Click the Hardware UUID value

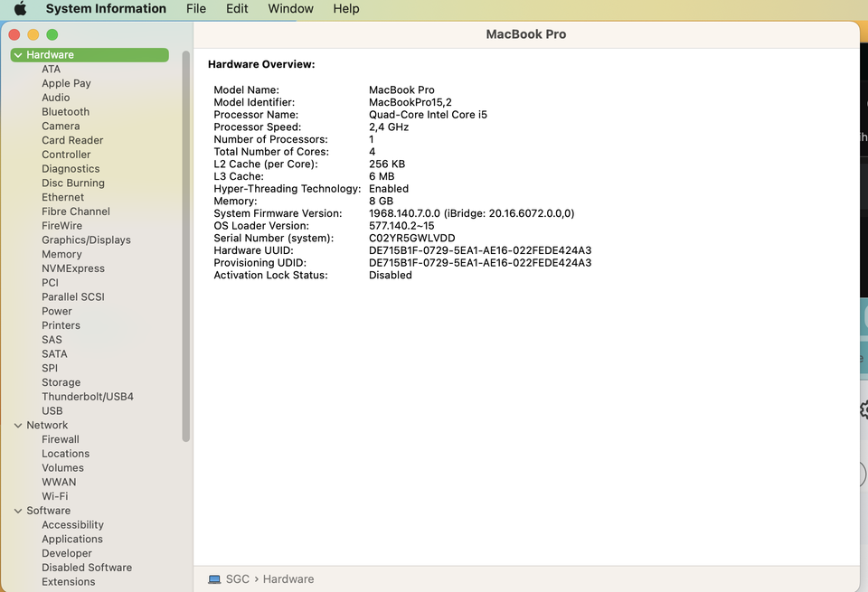tap(480, 250)
